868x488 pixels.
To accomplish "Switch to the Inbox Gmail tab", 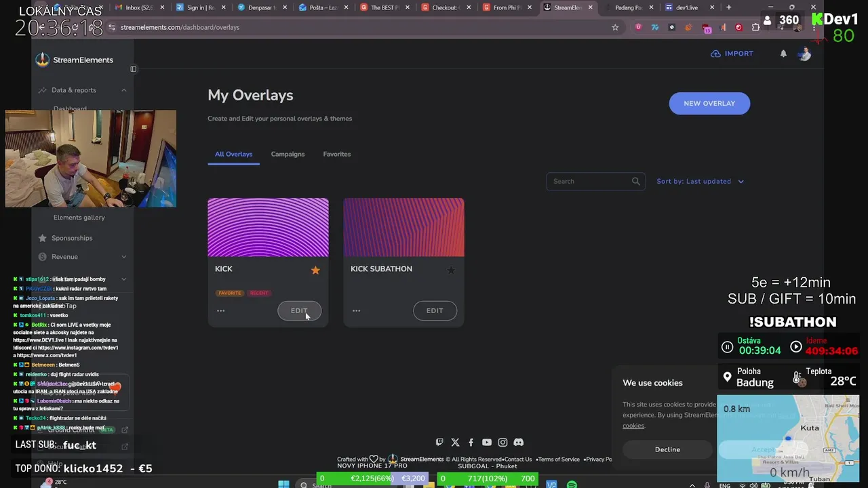I will (x=139, y=7).
